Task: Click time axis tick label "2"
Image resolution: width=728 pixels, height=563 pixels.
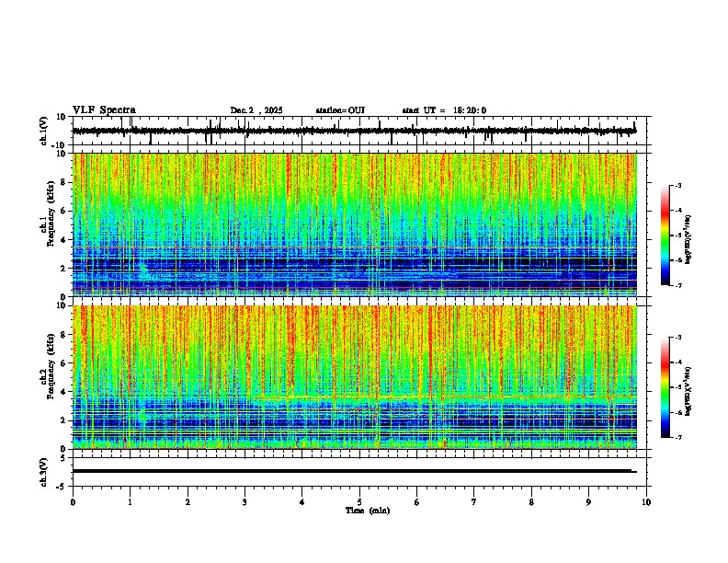Action: pos(188,502)
